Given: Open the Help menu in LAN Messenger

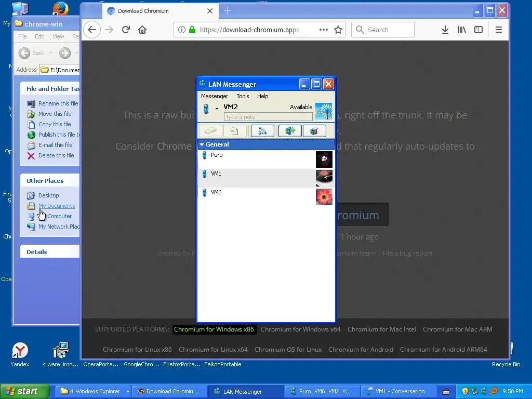Looking at the screenshot, I should click(x=262, y=96).
